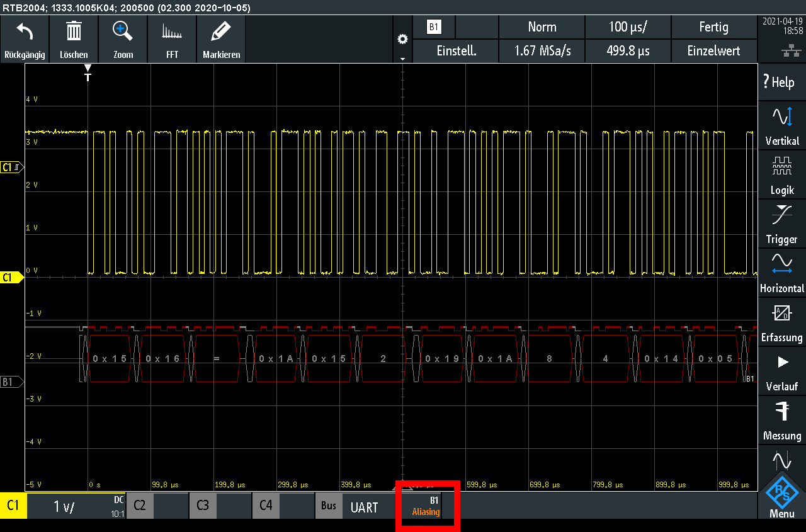Select the Markieren pencil tool
This screenshot has height=532, width=806.
(x=221, y=39)
